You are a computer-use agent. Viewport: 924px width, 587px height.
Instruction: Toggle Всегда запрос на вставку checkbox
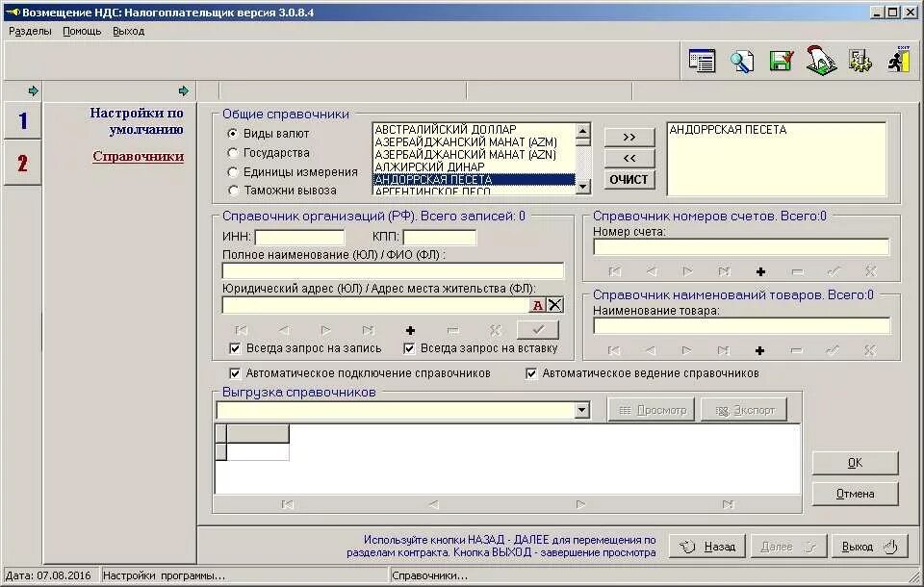click(x=409, y=348)
